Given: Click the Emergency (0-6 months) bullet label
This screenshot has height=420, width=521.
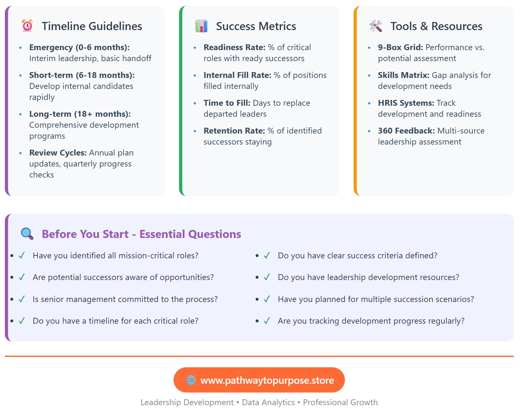Looking at the screenshot, I should click(79, 48).
